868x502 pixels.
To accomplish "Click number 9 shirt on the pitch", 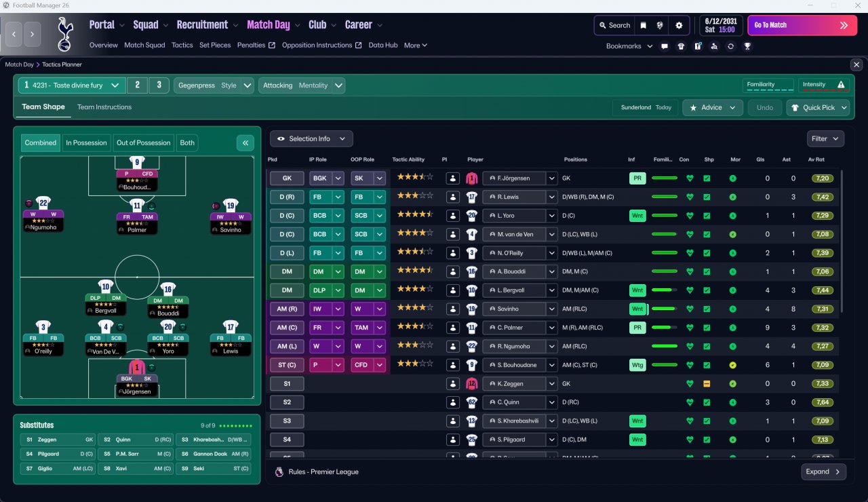I will pyautogui.click(x=137, y=162).
